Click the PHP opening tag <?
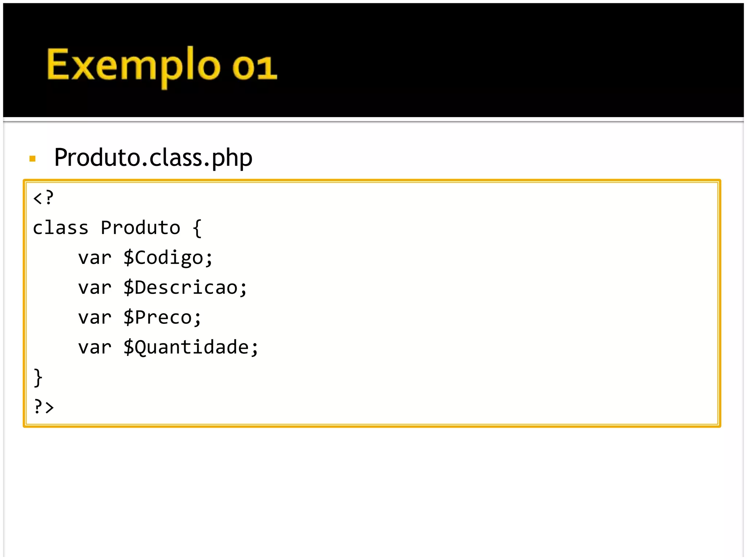The height and width of the screenshot is (560, 747). click(x=43, y=198)
